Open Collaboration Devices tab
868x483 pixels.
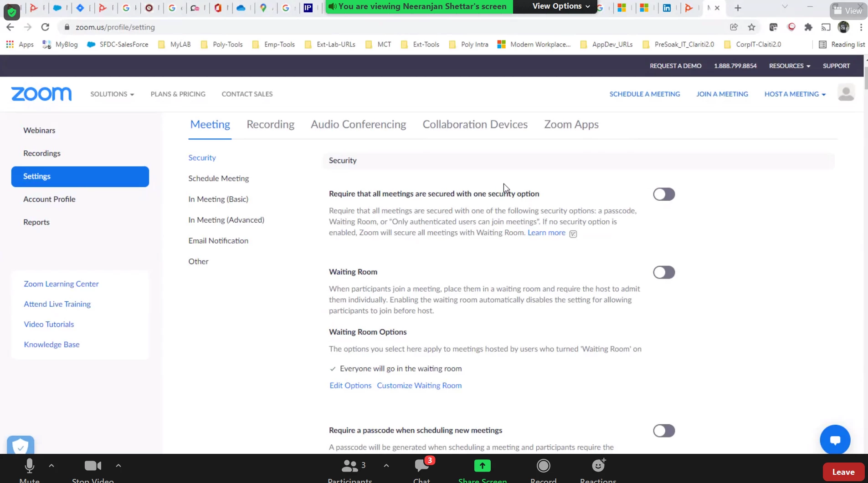click(475, 124)
